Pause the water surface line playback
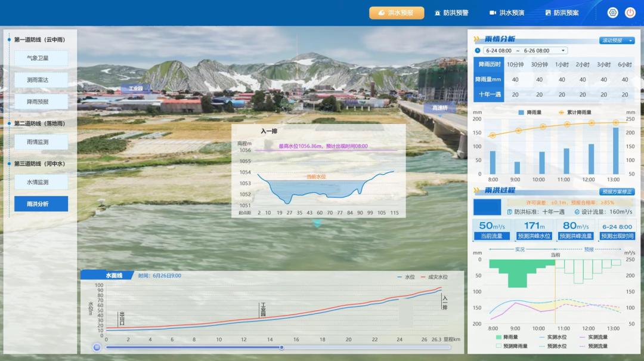This screenshot has height=361, width=644. [97, 347]
